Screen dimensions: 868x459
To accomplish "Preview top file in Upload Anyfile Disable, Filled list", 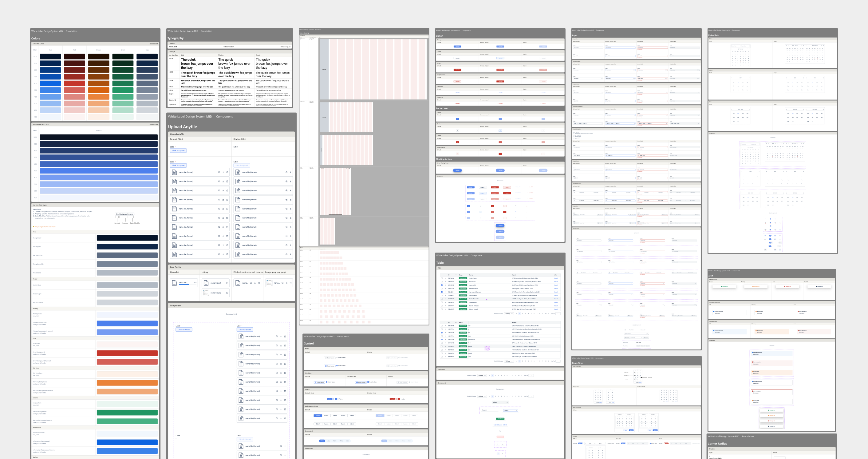I will click(x=286, y=172).
